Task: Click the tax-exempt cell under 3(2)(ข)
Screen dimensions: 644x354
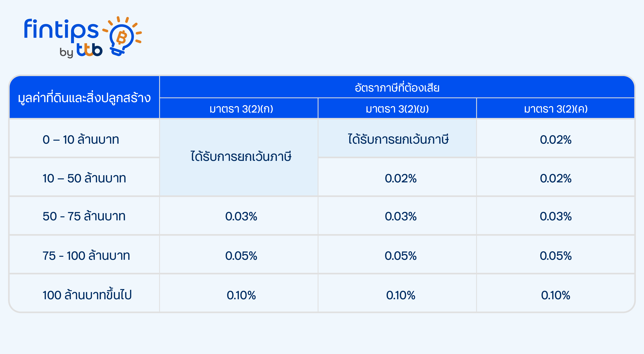Action: [x=397, y=138]
